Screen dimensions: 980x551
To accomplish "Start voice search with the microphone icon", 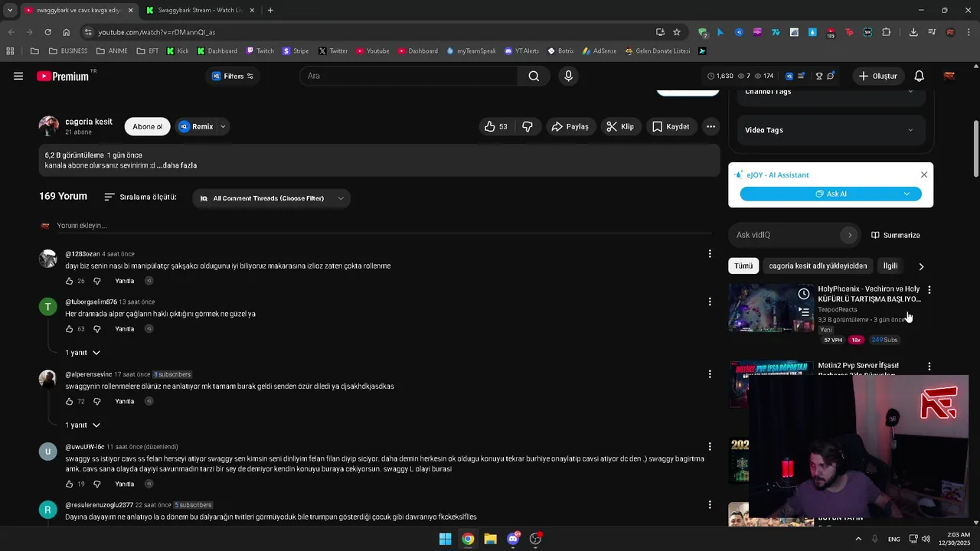I will (568, 76).
